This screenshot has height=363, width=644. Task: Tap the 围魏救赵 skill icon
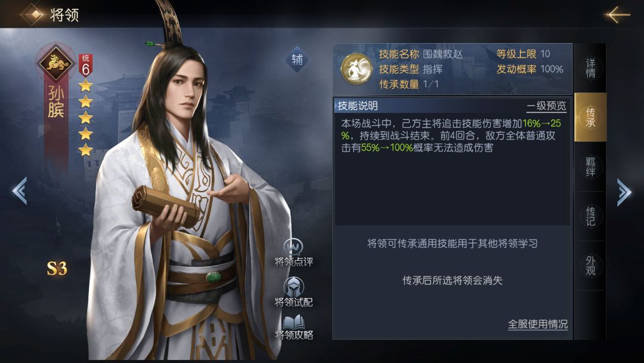click(356, 69)
